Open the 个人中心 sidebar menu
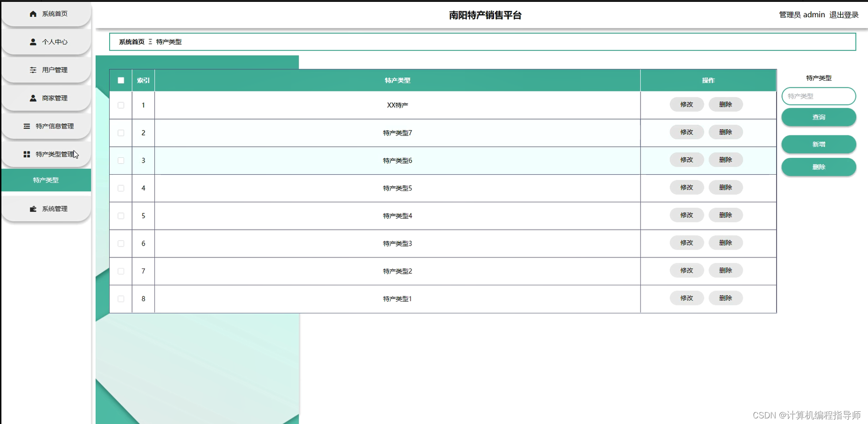Viewport: 868px width, 424px height. click(x=46, y=42)
